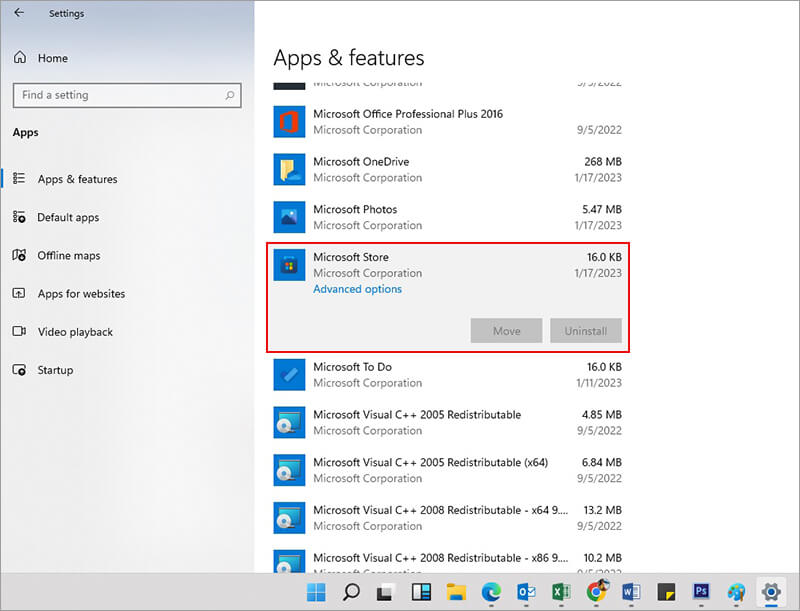Image resolution: width=800 pixels, height=611 pixels.
Task: Go to Home in Settings
Action: 53,58
